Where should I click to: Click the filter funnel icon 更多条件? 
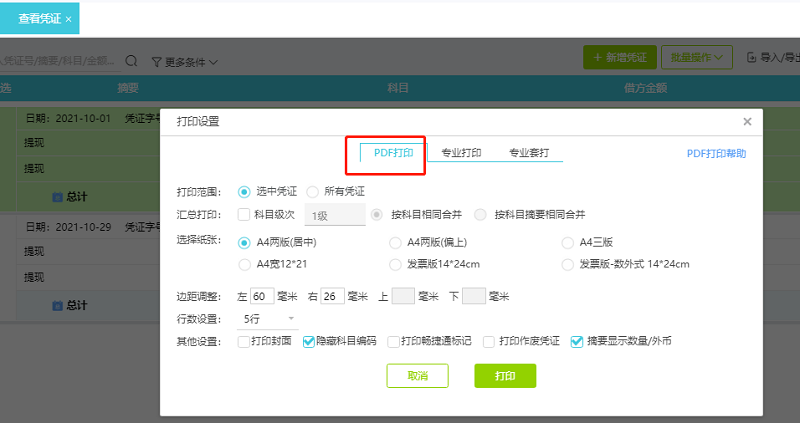click(x=157, y=62)
